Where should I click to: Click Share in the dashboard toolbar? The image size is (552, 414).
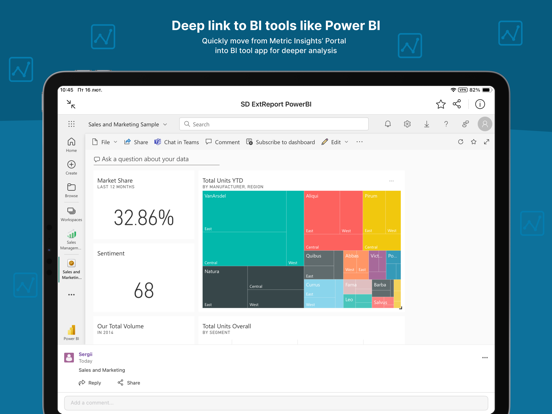136,142
